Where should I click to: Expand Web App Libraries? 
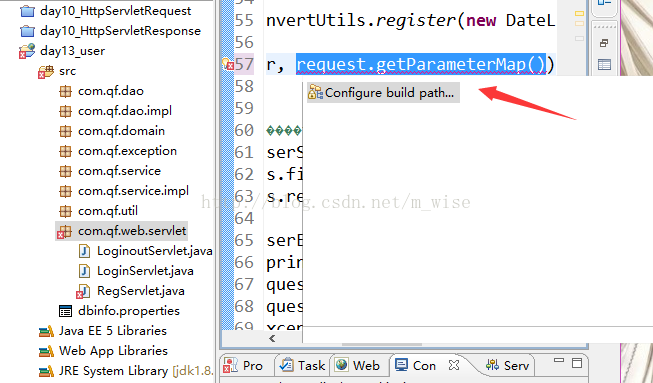pyautogui.click(x=113, y=351)
